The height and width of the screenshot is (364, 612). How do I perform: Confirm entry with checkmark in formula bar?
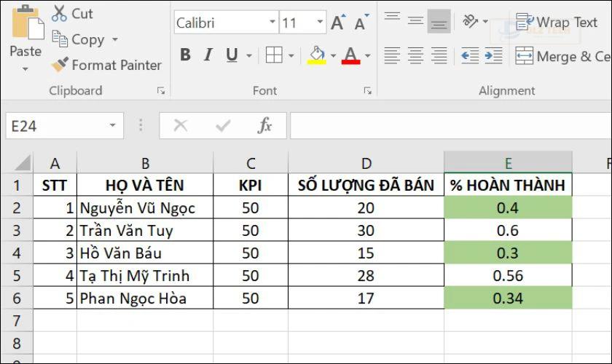pyautogui.click(x=223, y=126)
